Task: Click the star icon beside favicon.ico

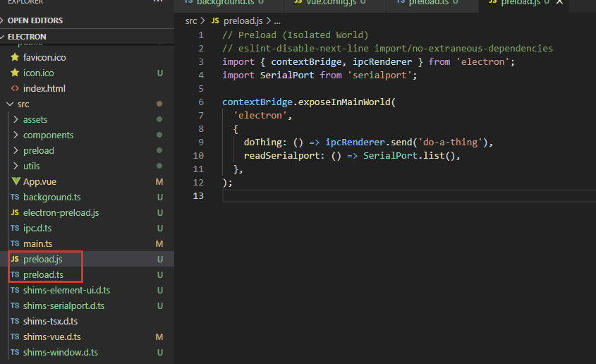Action: 15,57
